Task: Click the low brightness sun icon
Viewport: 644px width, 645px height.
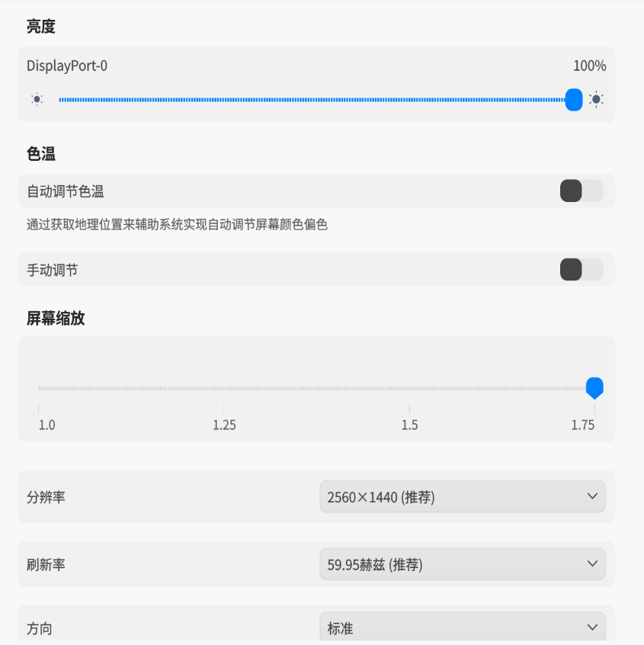Action: tap(37, 100)
